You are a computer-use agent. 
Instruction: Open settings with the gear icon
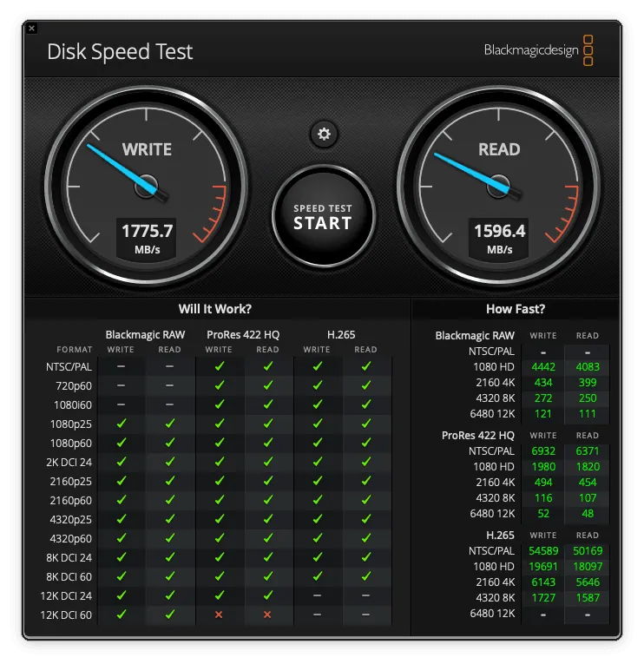tap(324, 134)
